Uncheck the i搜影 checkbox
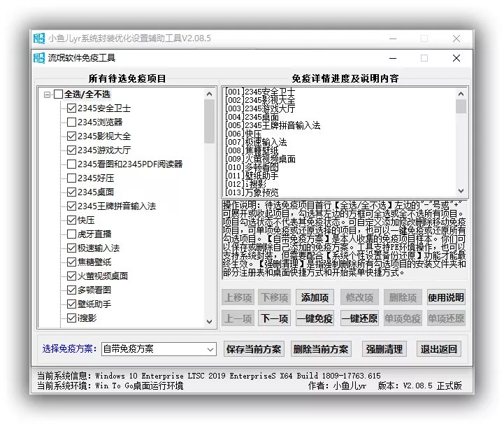 pos(71,318)
